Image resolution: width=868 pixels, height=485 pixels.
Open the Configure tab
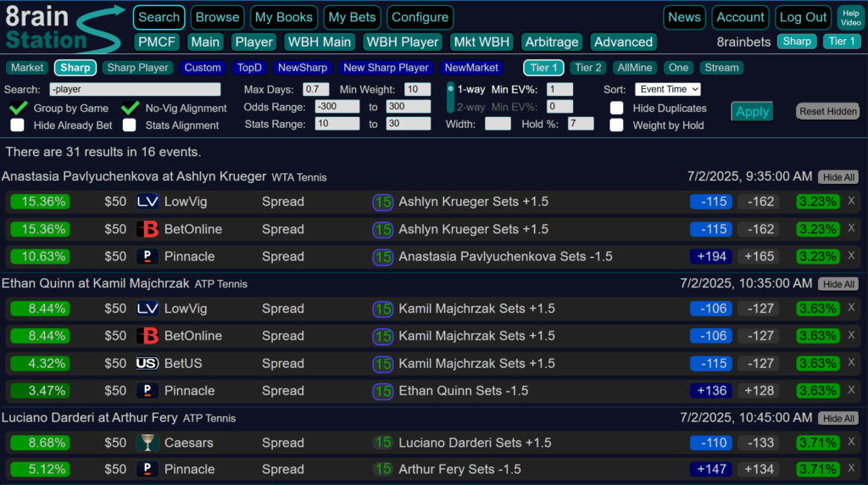[420, 17]
